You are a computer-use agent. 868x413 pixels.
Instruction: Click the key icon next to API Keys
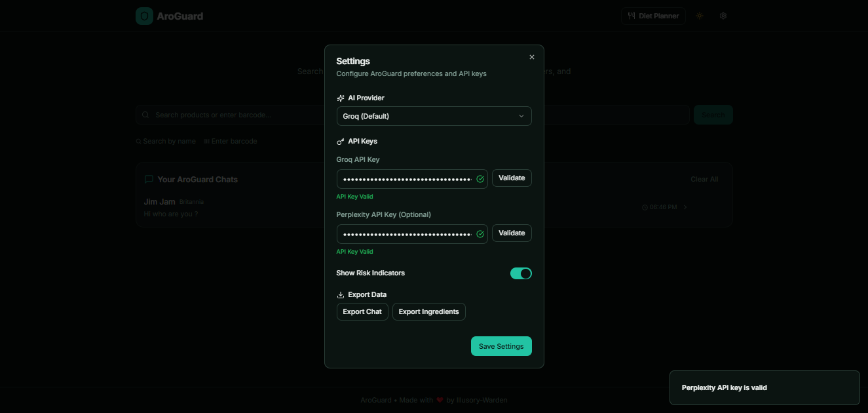(340, 141)
